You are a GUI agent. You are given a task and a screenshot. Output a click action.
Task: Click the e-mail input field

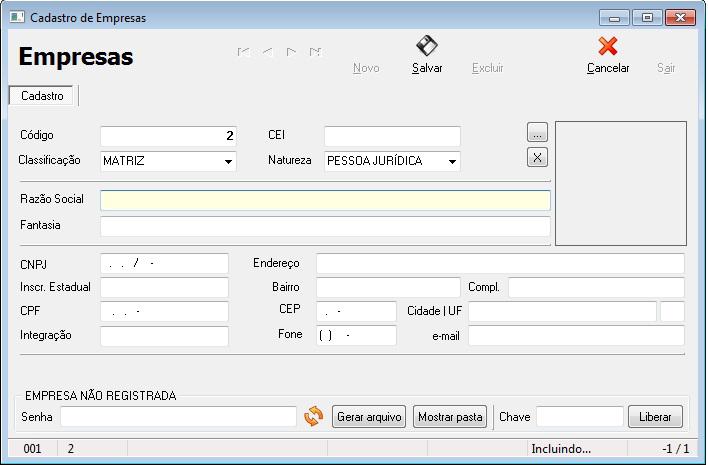pyautogui.click(x=576, y=336)
